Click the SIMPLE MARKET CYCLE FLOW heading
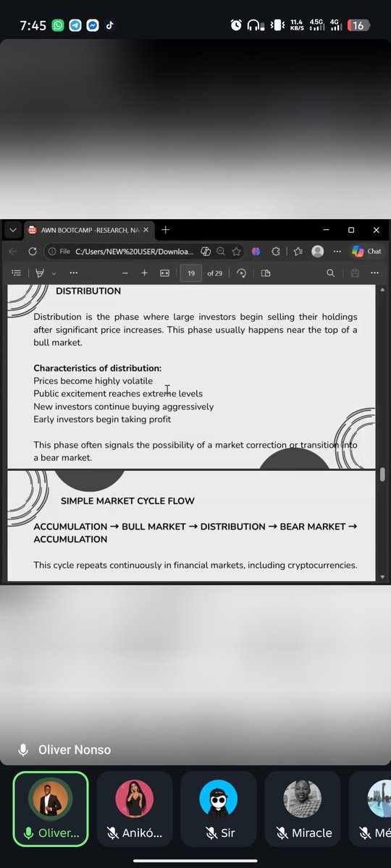This screenshot has width=391, height=868. coord(127,501)
